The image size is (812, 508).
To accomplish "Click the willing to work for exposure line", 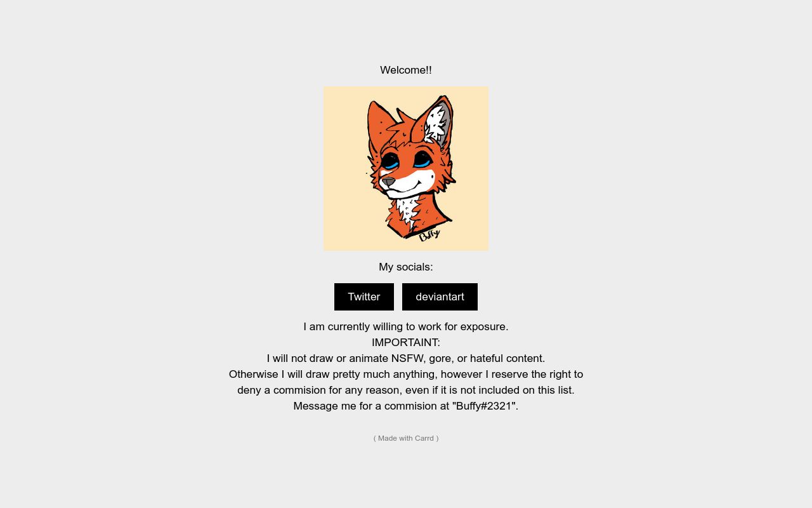I will click(406, 326).
